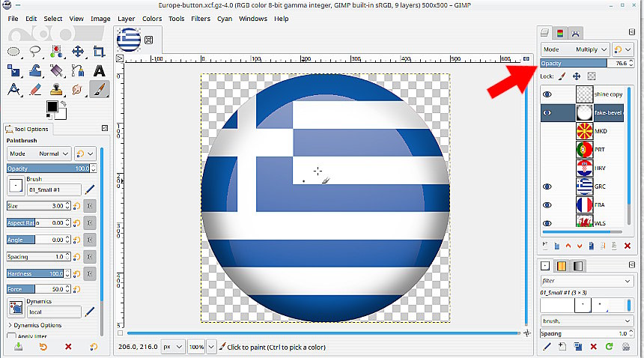Toggle lock pixels brush icon

point(562,76)
